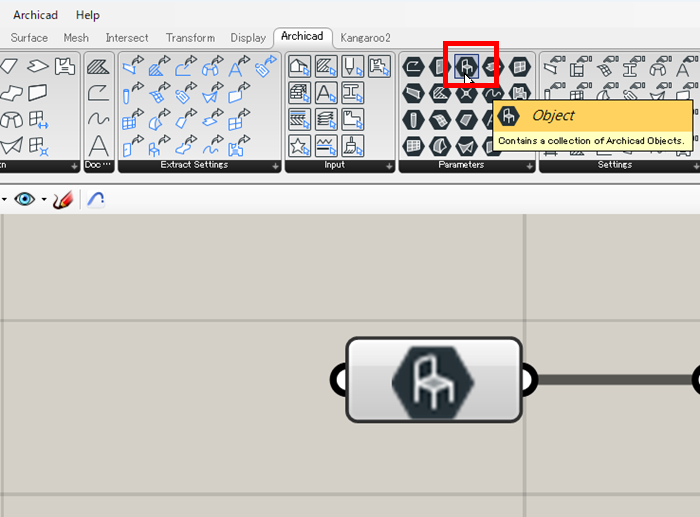The height and width of the screenshot is (517, 700).
Task: Click the wire leaving the Object component
Action: (x=615, y=380)
